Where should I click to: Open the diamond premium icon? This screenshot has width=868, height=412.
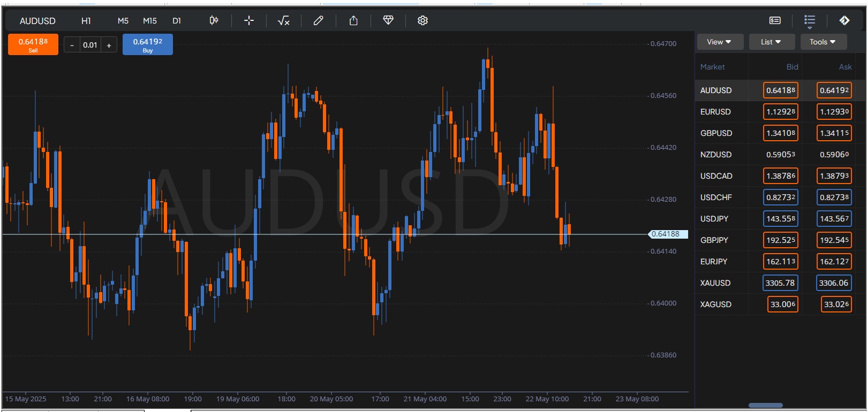pos(388,20)
